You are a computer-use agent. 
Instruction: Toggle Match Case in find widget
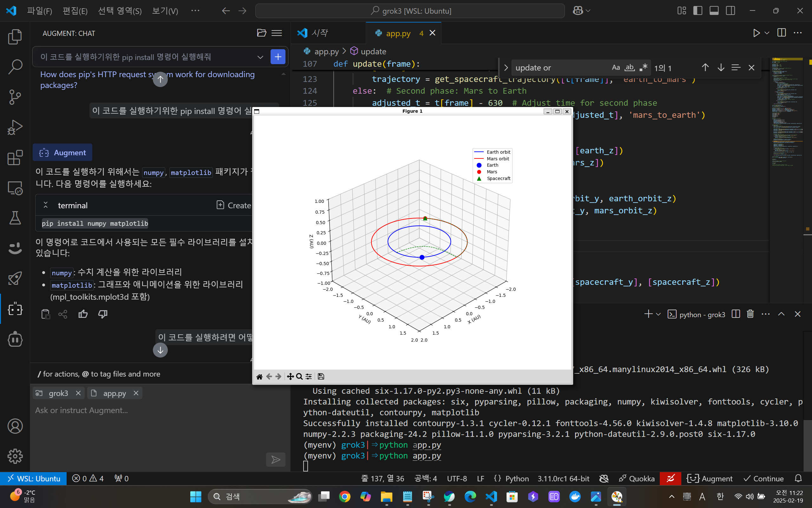(616, 68)
